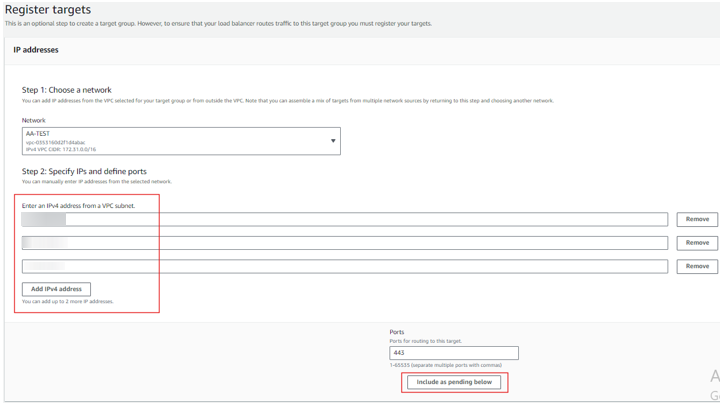Click the Add IPv4 address button
Screen dimensions: 720x413
(56, 289)
